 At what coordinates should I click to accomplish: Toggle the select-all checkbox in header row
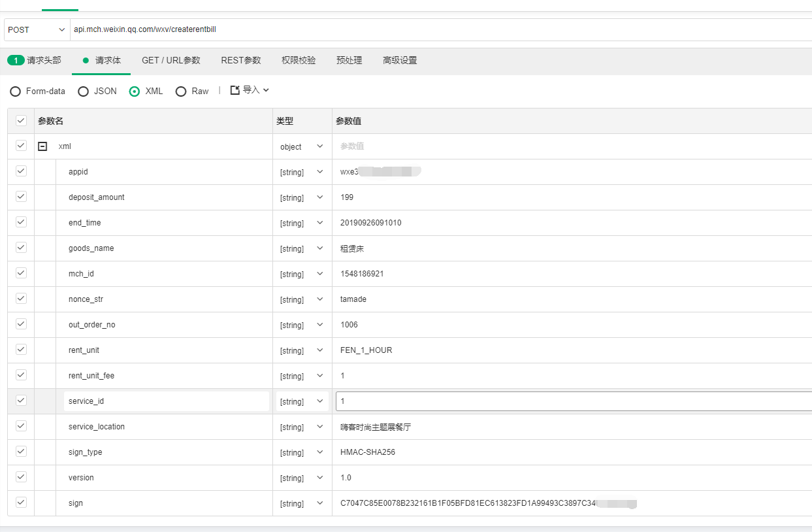point(21,121)
